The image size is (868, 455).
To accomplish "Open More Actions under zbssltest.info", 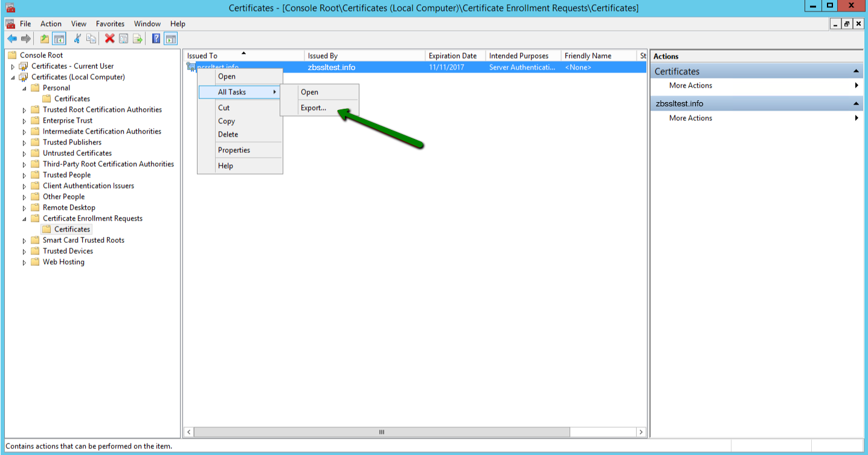I will pyautogui.click(x=690, y=118).
